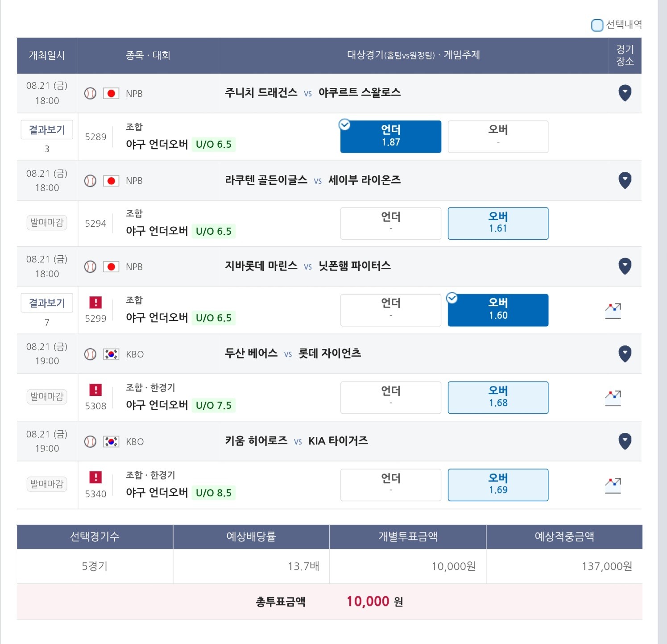Open venue pin for 주니치 드래건스 match
Screen dimensions: 667x644
coord(625,93)
